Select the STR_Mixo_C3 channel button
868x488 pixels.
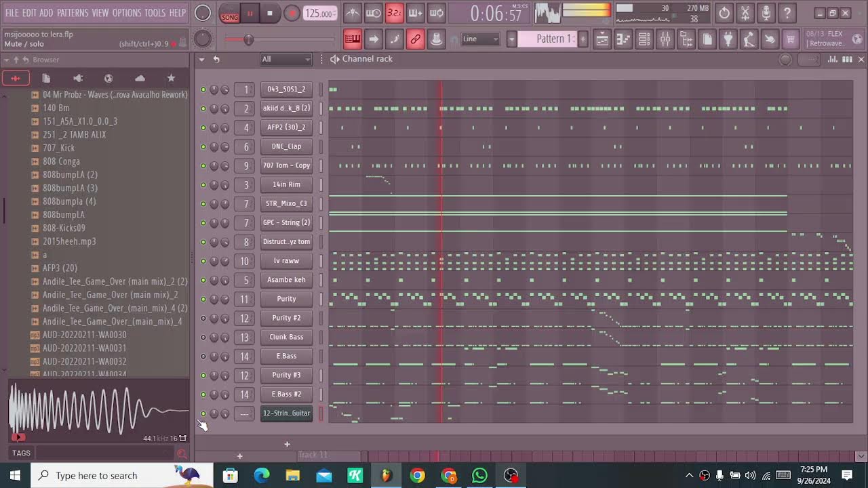coord(286,203)
